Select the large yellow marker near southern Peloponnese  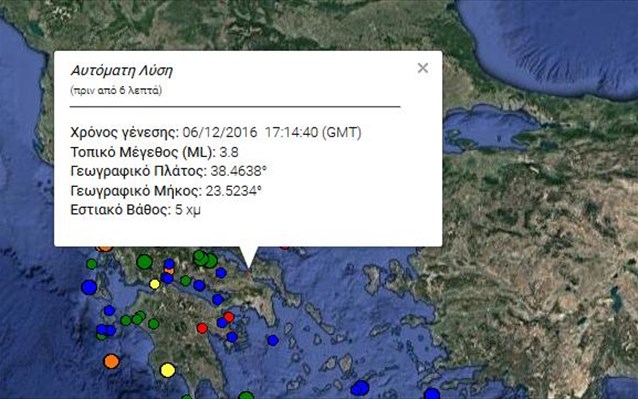167,370
